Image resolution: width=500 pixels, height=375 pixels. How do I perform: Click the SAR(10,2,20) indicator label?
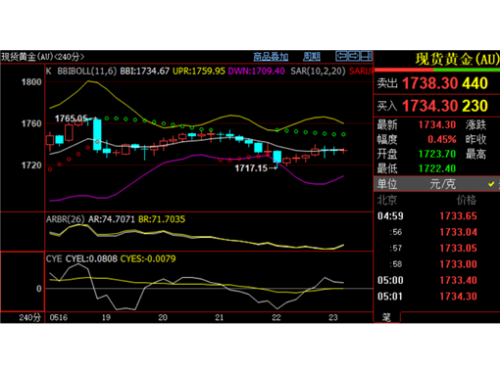point(318,71)
